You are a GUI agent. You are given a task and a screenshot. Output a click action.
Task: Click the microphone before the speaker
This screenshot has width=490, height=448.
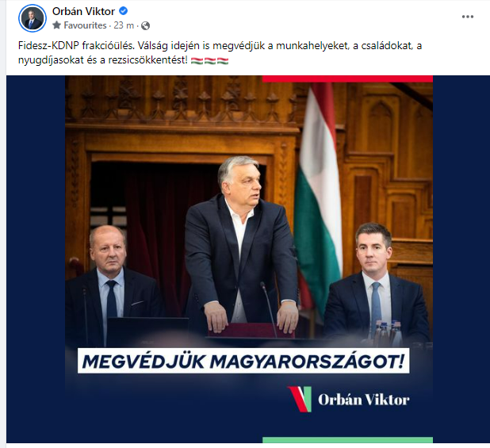269,309
